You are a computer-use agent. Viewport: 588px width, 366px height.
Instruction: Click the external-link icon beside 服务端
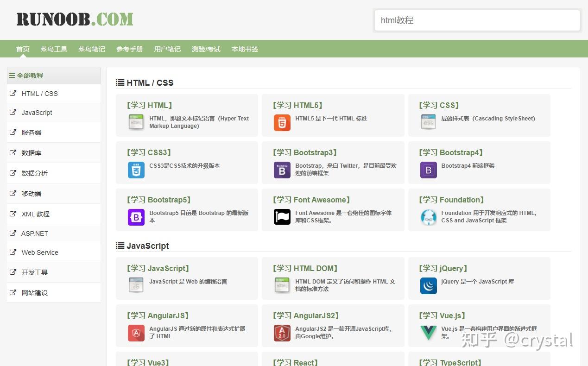pyautogui.click(x=13, y=132)
